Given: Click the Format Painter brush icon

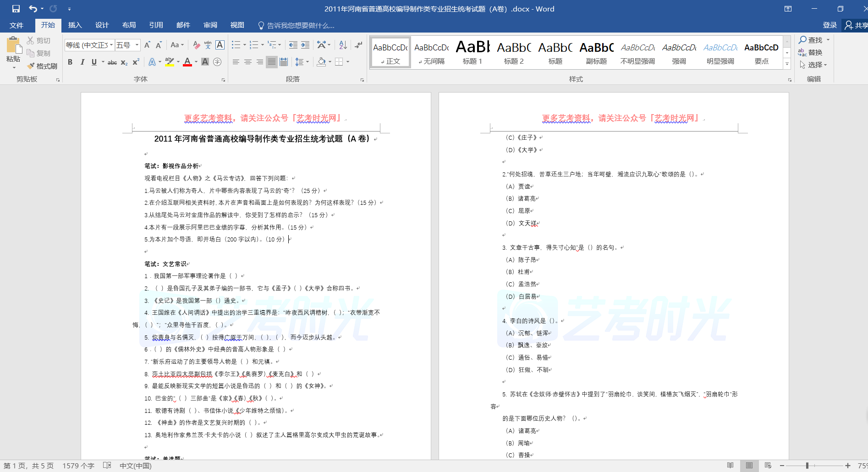Looking at the screenshot, I should pos(31,66).
